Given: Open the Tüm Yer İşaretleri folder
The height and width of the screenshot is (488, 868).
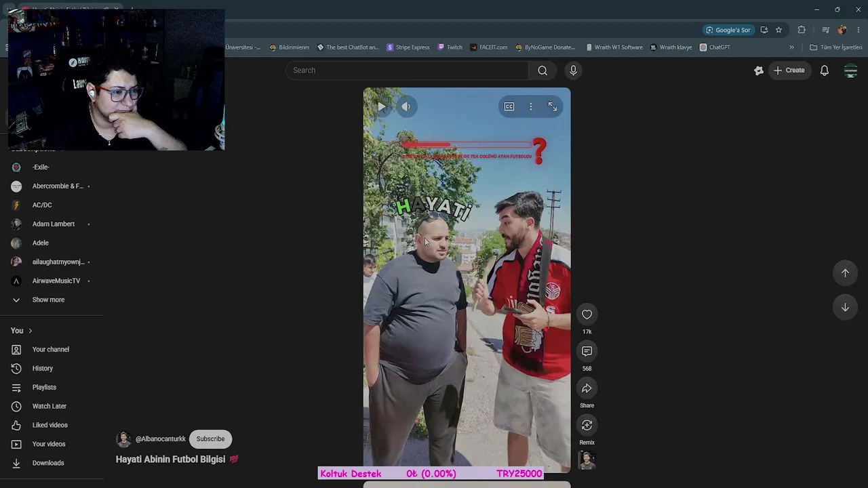Looking at the screenshot, I should pos(836,47).
